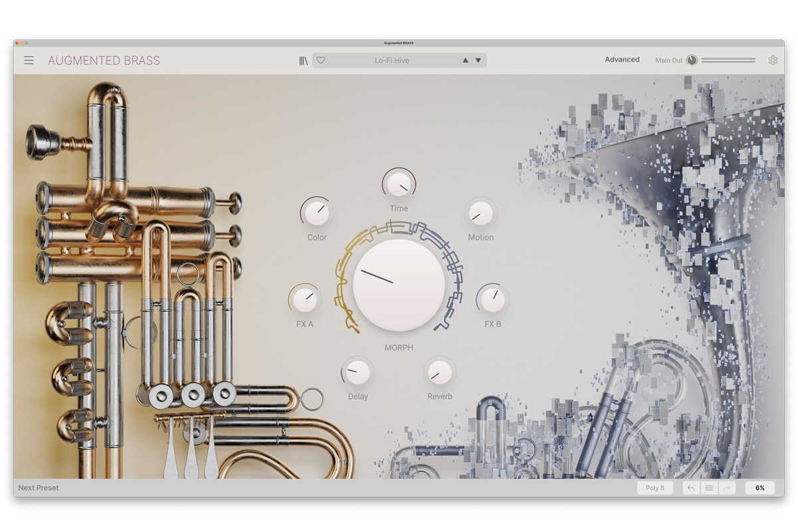Screen dimensions: 798x532
Task: Open settings gear icon
Action: pyautogui.click(x=773, y=60)
